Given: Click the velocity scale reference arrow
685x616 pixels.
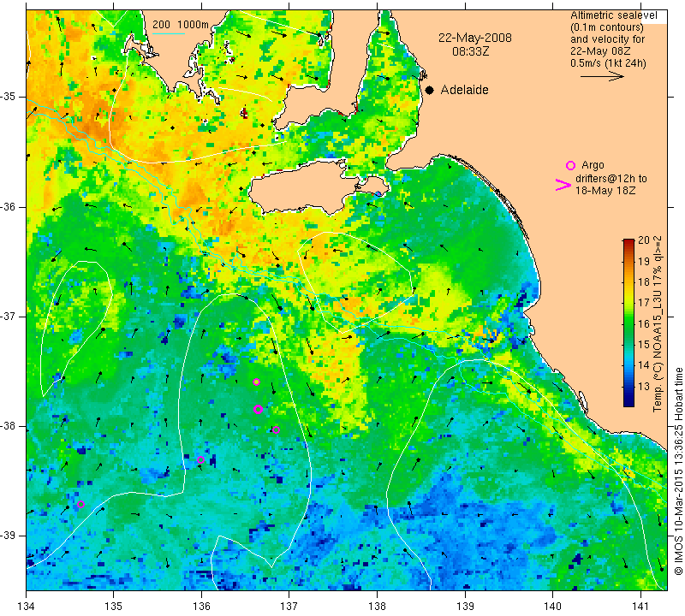Looking at the screenshot, I should (x=603, y=76).
